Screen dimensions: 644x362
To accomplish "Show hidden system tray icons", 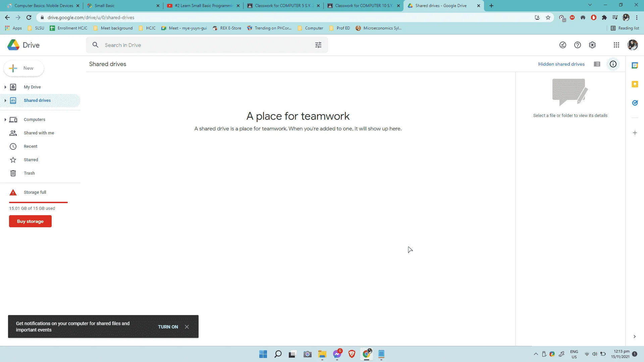I will pyautogui.click(x=536, y=354).
